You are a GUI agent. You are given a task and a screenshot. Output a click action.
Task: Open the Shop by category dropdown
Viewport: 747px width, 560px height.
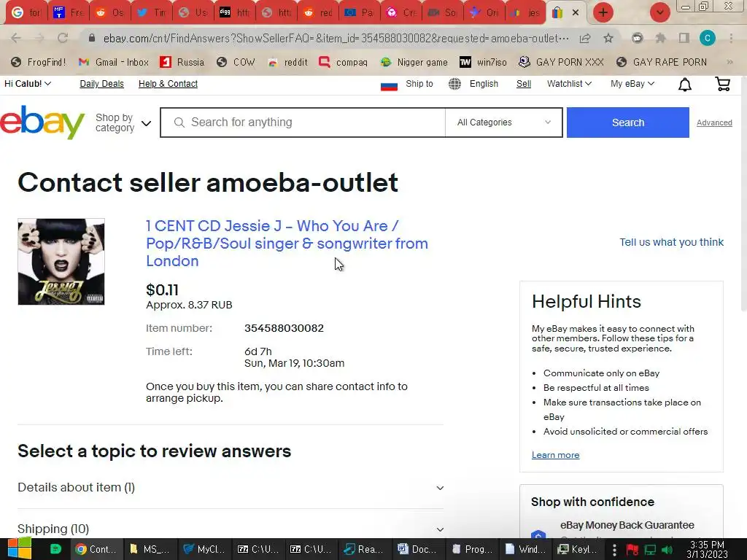coord(123,122)
